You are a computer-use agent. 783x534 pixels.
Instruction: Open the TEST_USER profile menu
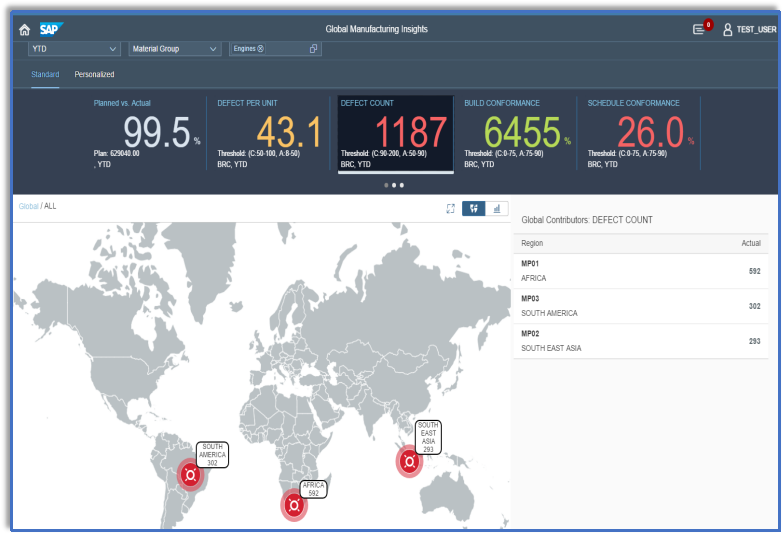749,30
